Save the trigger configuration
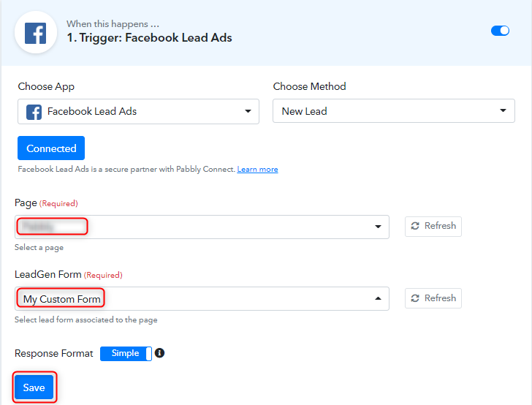This screenshot has height=405, width=532. (34, 387)
